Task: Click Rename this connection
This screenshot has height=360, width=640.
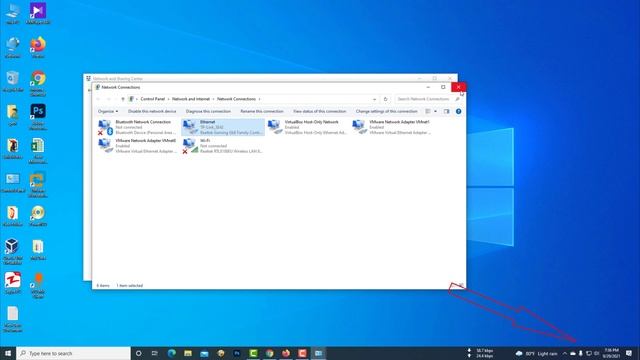Action: click(x=262, y=111)
